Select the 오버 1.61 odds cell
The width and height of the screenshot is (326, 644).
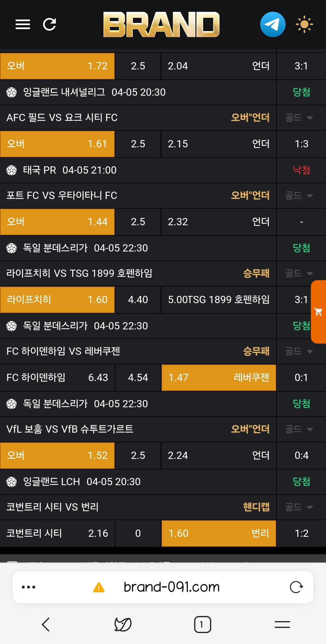tap(57, 144)
